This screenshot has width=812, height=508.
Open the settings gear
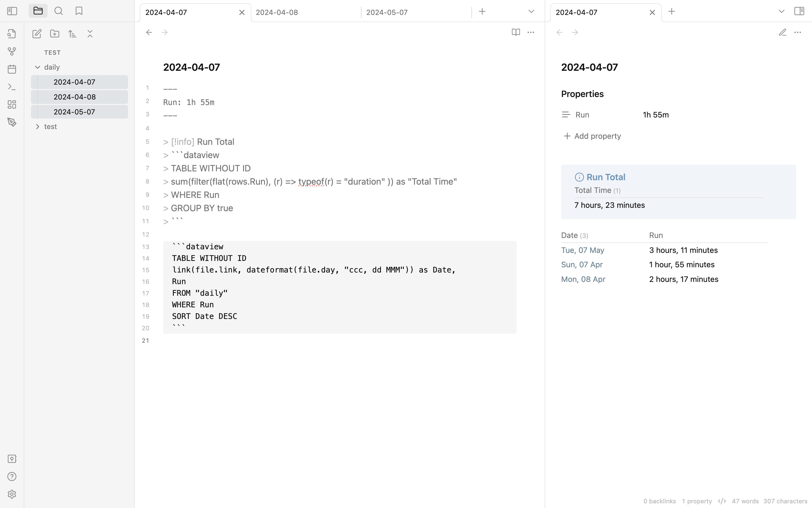coord(12,494)
